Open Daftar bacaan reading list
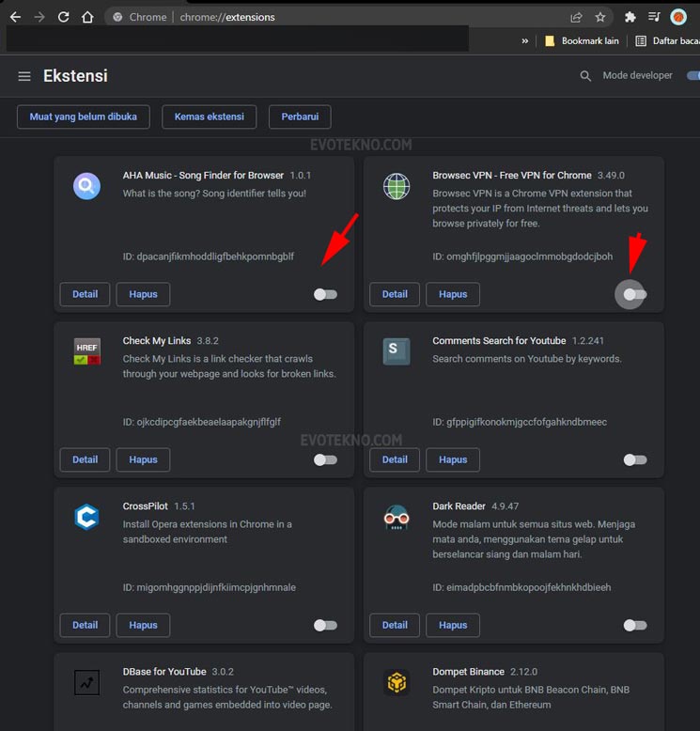 [666, 41]
